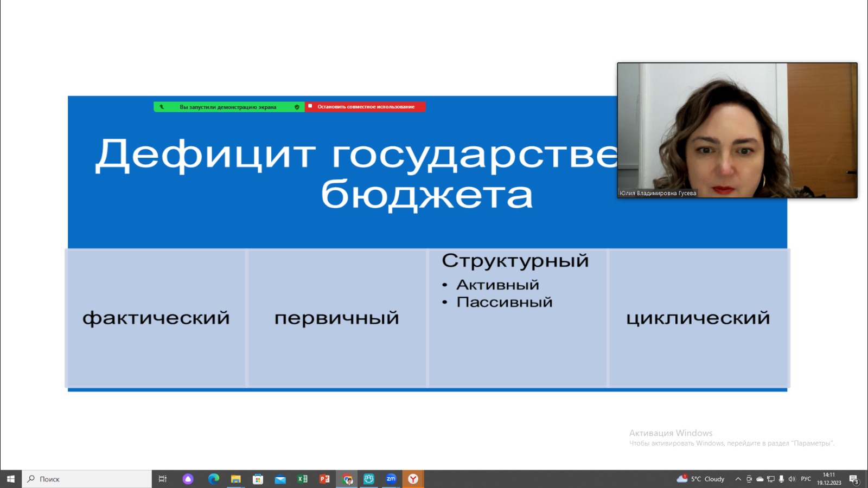Open Excel from the taskbar
The height and width of the screenshot is (488, 868).
point(302,479)
